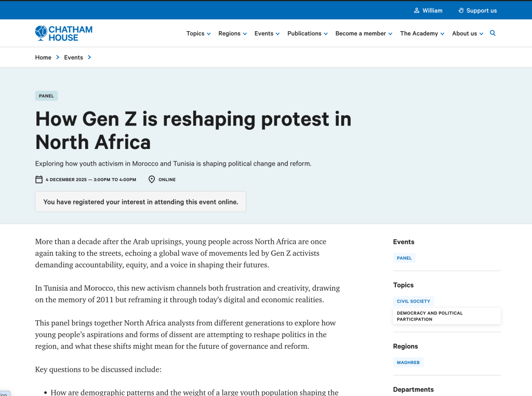Open The Academy navigation menu

pyautogui.click(x=422, y=34)
